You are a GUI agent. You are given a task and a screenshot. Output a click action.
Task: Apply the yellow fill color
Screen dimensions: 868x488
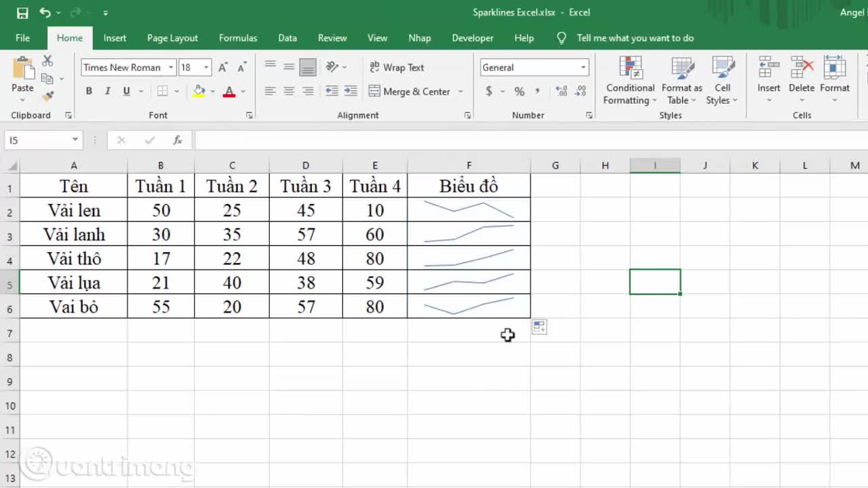[199, 91]
